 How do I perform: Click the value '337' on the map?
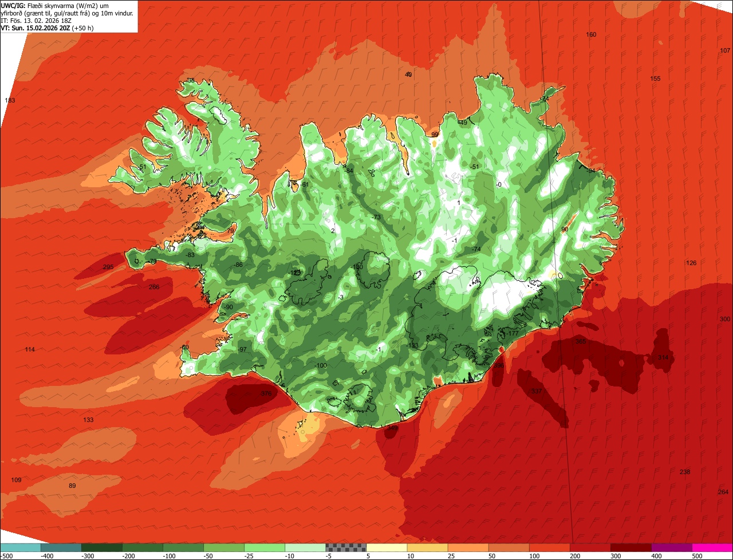tap(537, 391)
